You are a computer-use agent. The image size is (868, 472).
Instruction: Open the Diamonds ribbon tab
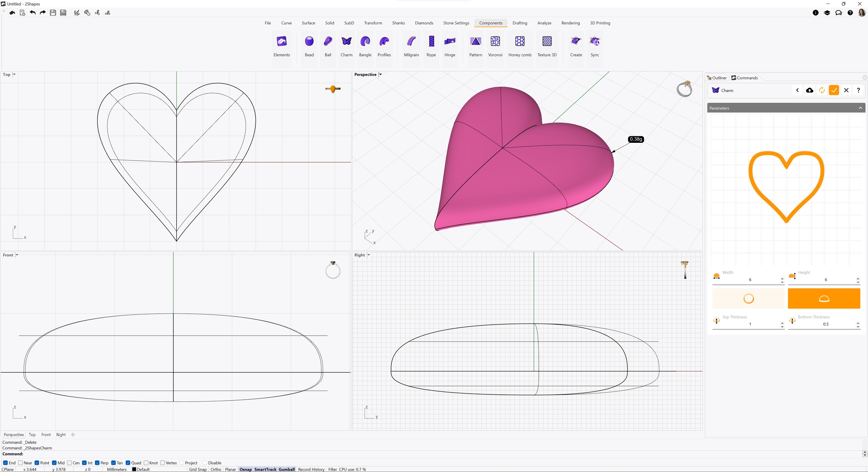click(424, 23)
